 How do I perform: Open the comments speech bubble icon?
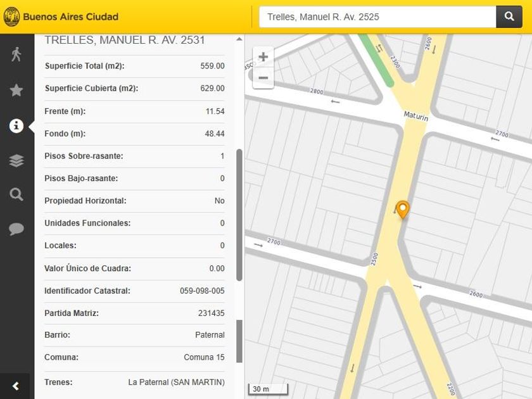[x=16, y=229]
